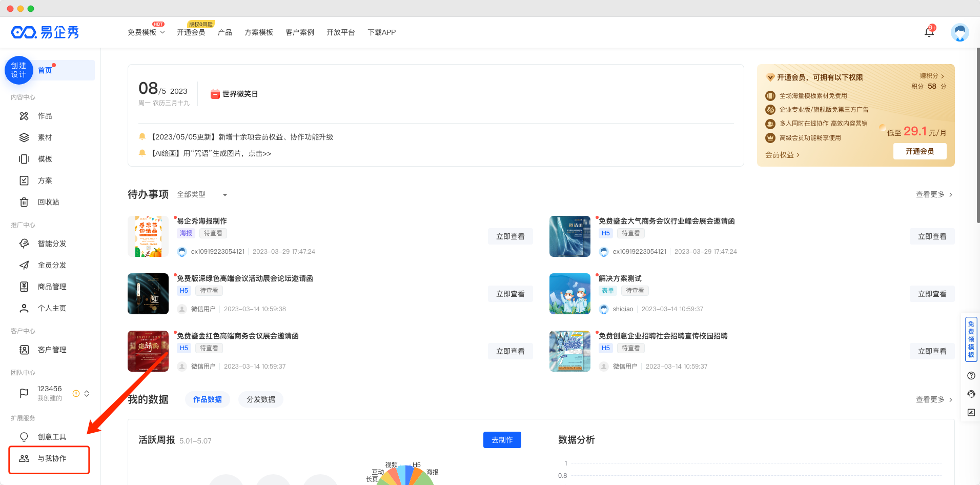The width and height of the screenshot is (980, 485).
Task: Open 解决方案测试 thumbnail
Action: point(570,294)
